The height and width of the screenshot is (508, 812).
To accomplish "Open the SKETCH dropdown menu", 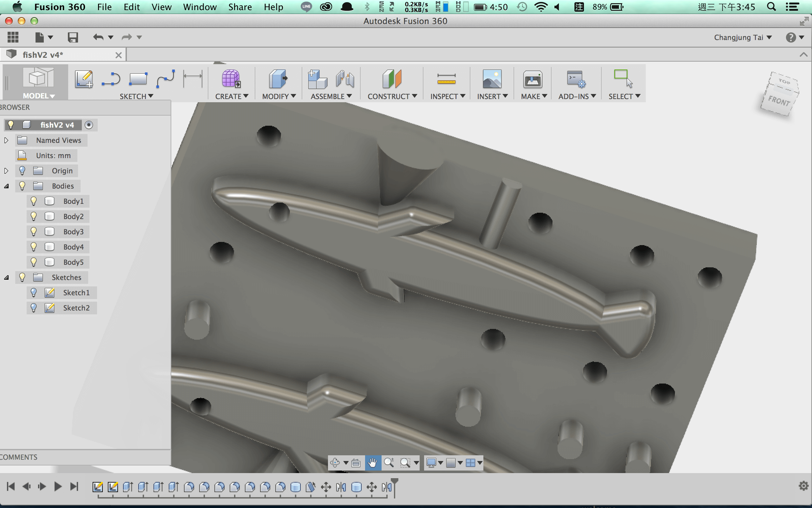I will coord(136,97).
